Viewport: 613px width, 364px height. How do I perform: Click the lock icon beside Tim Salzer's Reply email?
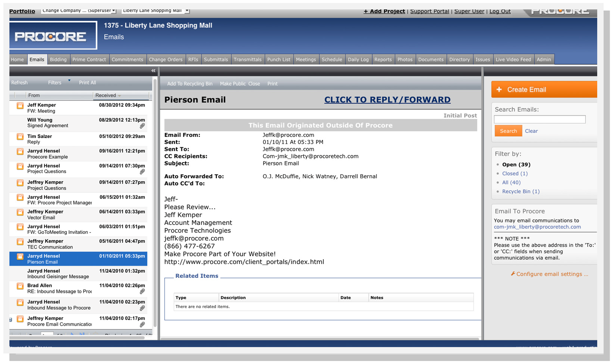pyautogui.click(x=20, y=137)
